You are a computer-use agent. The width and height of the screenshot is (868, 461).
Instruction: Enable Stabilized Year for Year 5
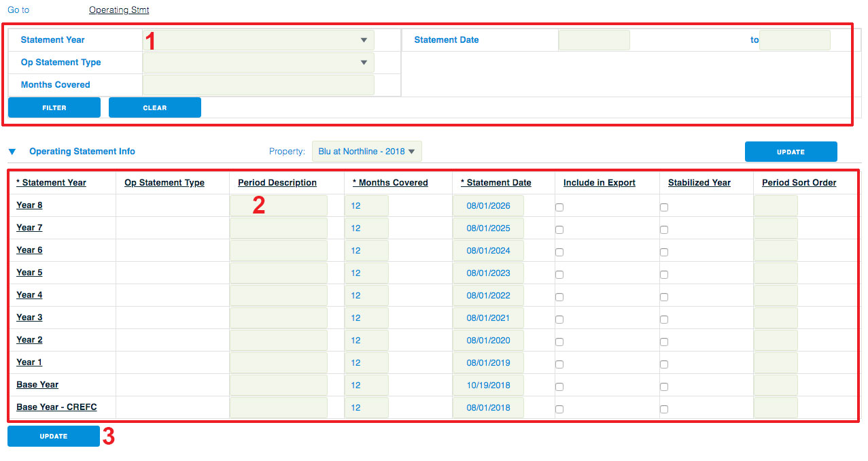[664, 275]
